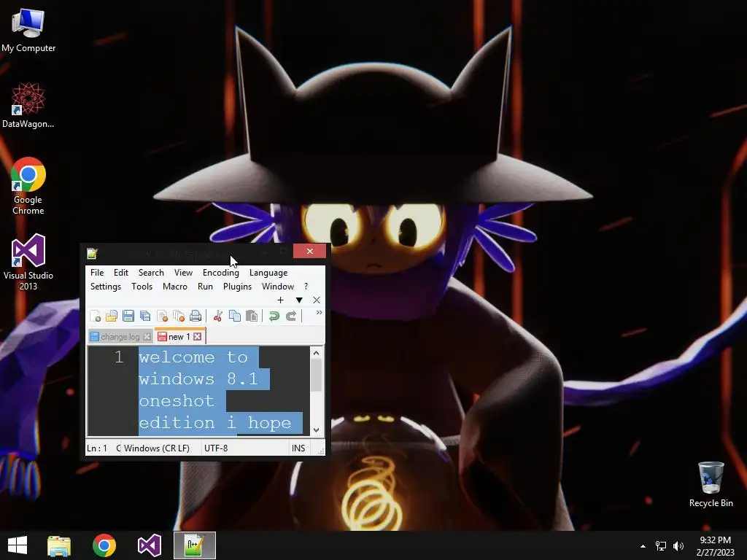This screenshot has height=560, width=747.
Task: Select the new 1 tab
Action: [x=179, y=336]
